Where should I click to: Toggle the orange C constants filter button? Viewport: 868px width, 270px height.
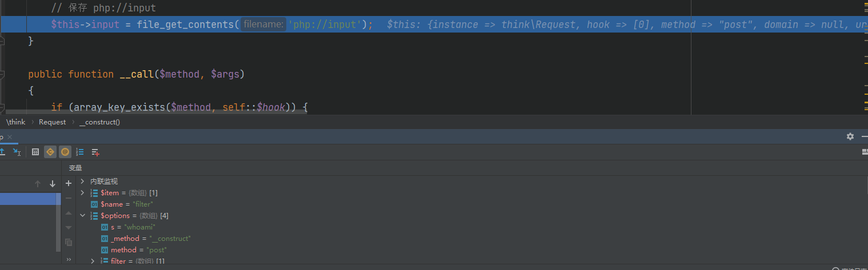pos(50,152)
